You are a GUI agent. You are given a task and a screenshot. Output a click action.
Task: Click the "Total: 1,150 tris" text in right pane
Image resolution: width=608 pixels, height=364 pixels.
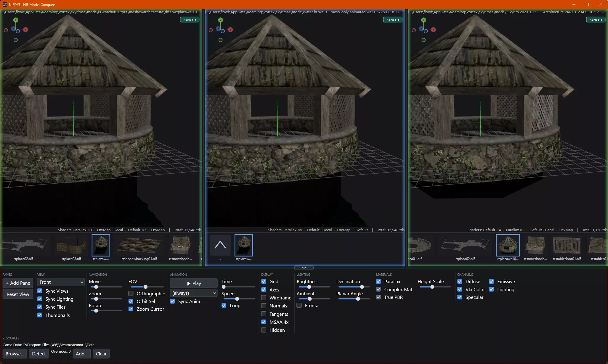point(595,230)
